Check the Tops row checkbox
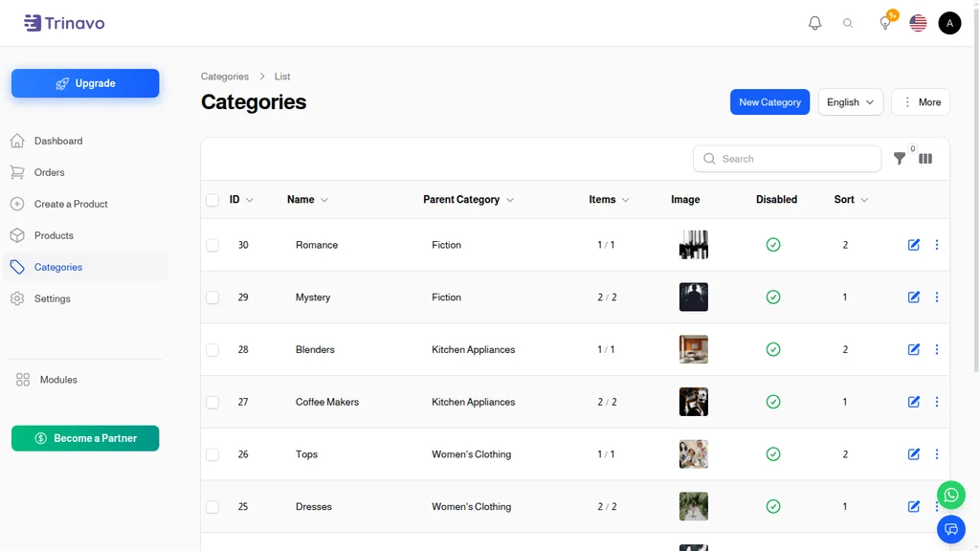Image resolution: width=980 pixels, height=551 pixels. point(212,454)
